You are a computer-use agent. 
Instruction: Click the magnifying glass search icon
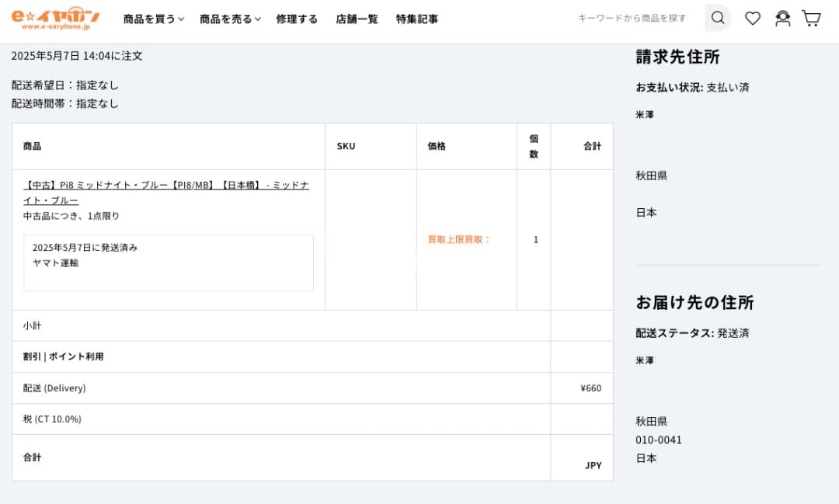tap(718, 18)
